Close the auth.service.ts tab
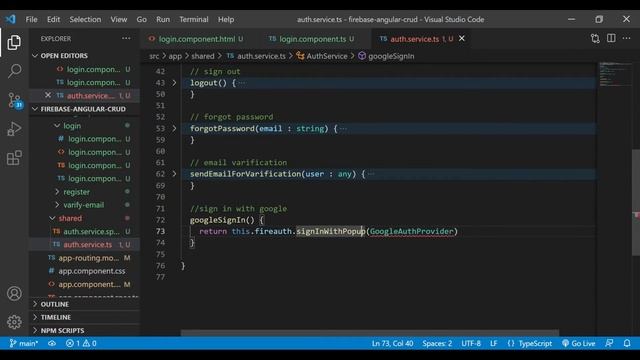Viewport: 640px width, 360px height. point(462,38)
